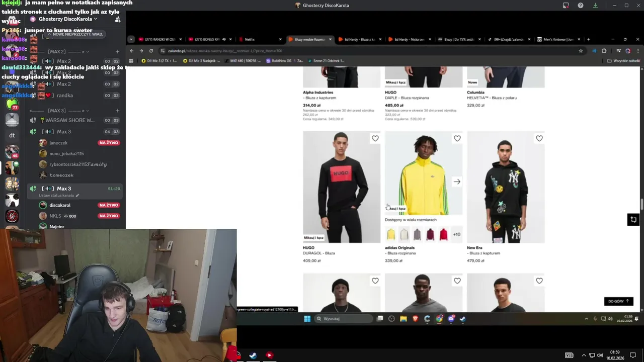Switch to Men's Knitwear tab

[557, 39]
